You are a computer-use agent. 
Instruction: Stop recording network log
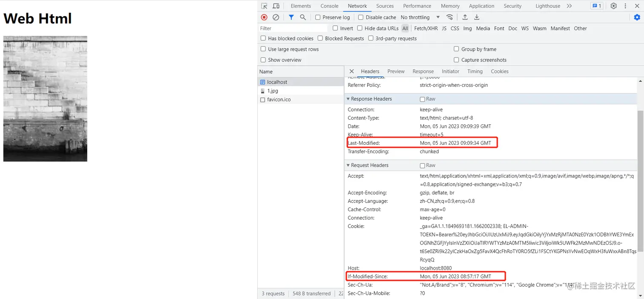click(264, 17)
